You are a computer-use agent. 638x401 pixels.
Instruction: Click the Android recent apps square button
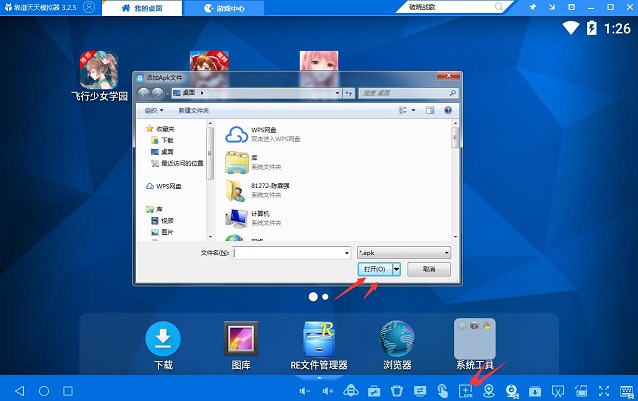click(x=68, y=391)
